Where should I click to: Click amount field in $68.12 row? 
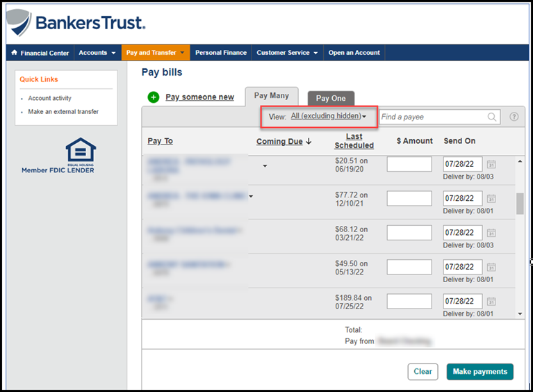pyautogui.click(x=409, y=233)
